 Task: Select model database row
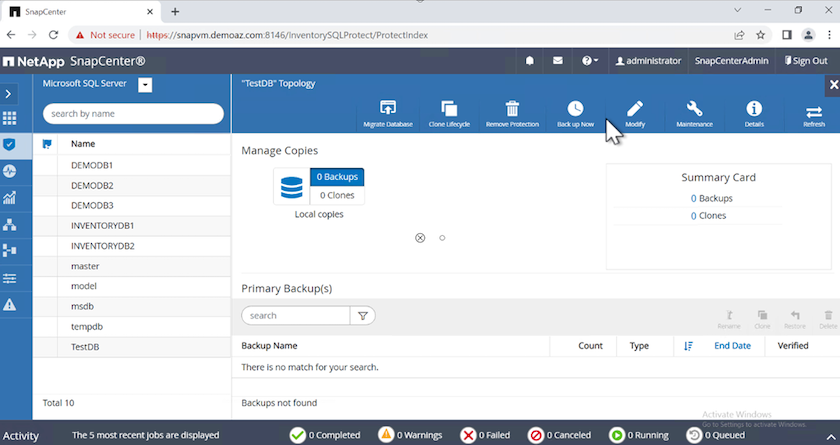[x=132, y=286]
